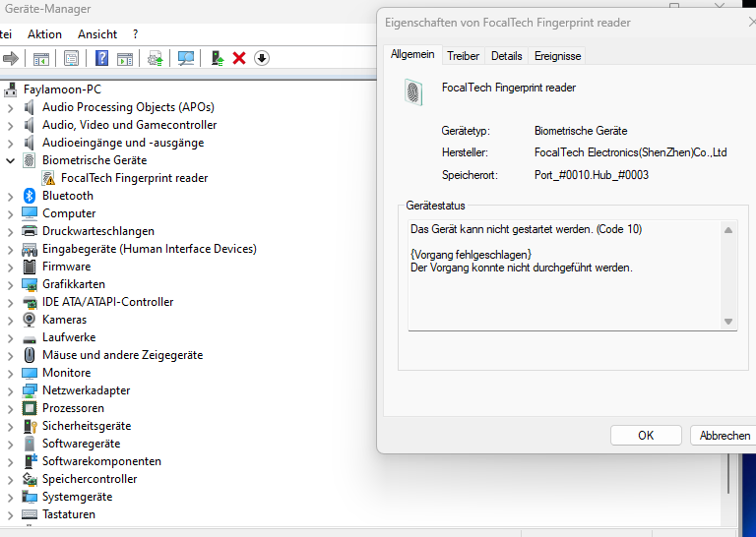Screen dimensions: 756x537
Task: Click scroll down arrow in Gerätestatus box
Action: (728, 322)
